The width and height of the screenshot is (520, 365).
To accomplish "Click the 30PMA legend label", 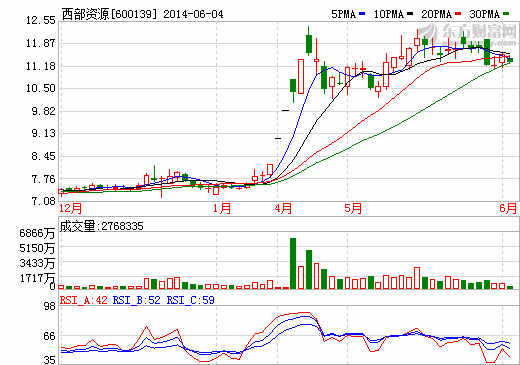I will pyautogui.click(x=485, y=14).
